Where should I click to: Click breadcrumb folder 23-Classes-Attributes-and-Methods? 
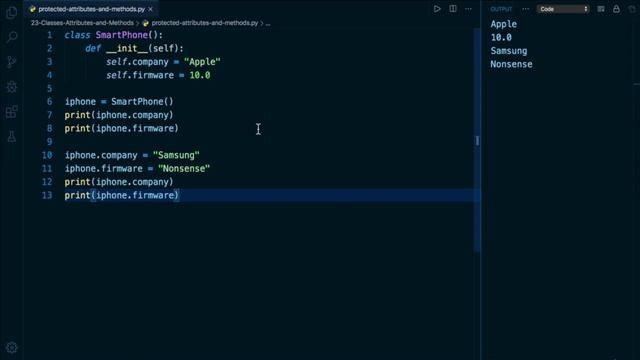pos(82,23)
